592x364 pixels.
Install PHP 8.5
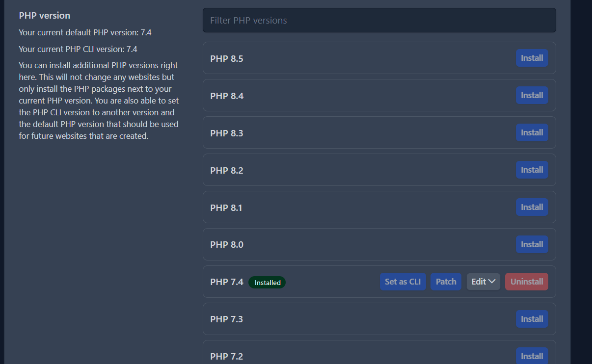coord(532,58)
